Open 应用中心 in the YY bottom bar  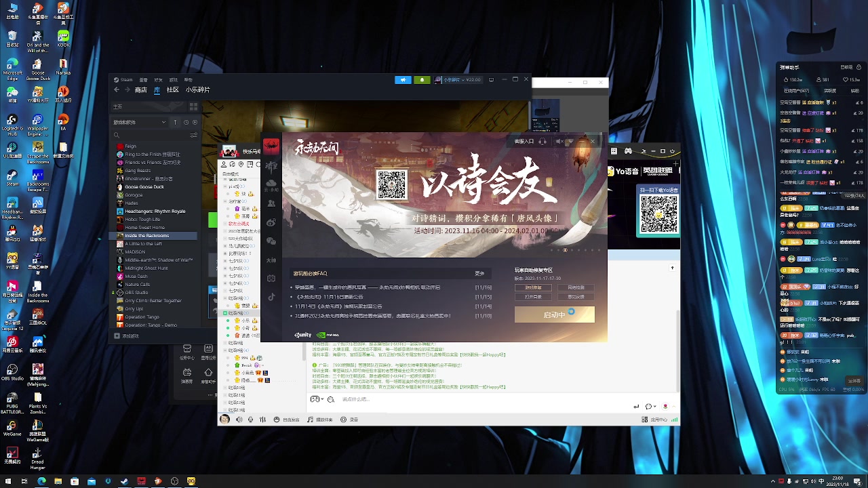pyautogui.click(x=655, y=420)
